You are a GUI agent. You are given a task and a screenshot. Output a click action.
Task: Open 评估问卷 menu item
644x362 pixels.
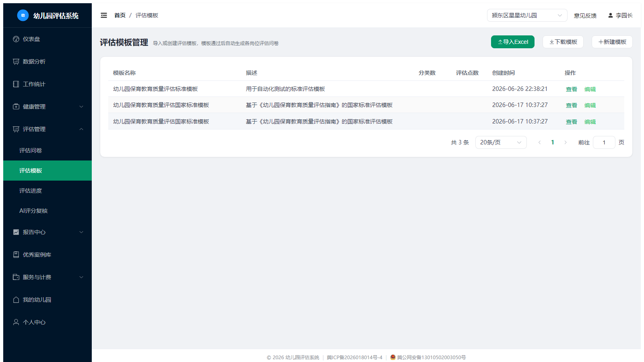pos(47,150)
